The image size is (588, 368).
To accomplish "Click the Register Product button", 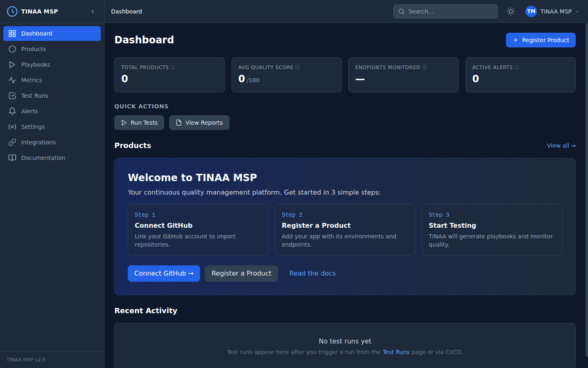I will [x=541, y=40].
